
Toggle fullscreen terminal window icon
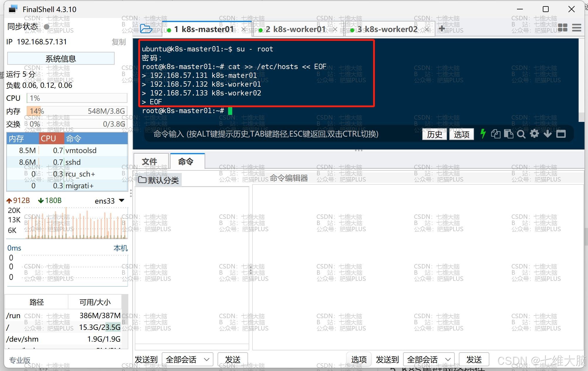point(561,134)
